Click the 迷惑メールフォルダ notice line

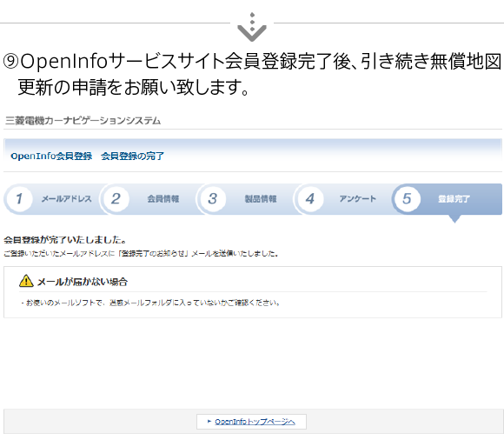point(150,303)
